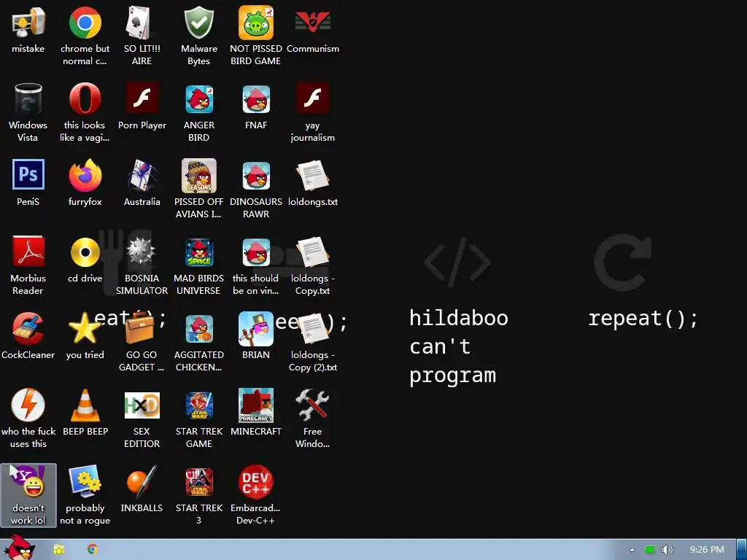747x560 pixels.
Task: Launch the 'STAR TREK GAME' icon
Action: point(198,405)
